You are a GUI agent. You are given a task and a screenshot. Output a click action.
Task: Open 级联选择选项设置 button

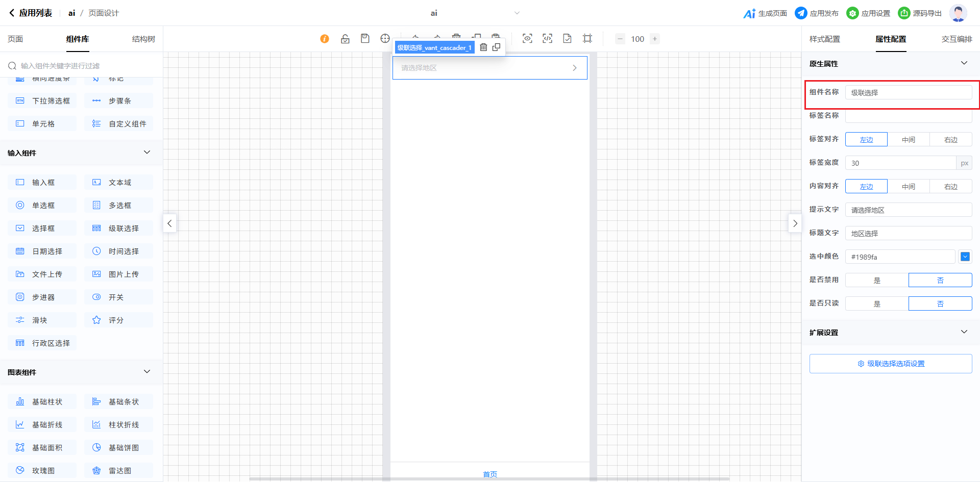(891, 364)
